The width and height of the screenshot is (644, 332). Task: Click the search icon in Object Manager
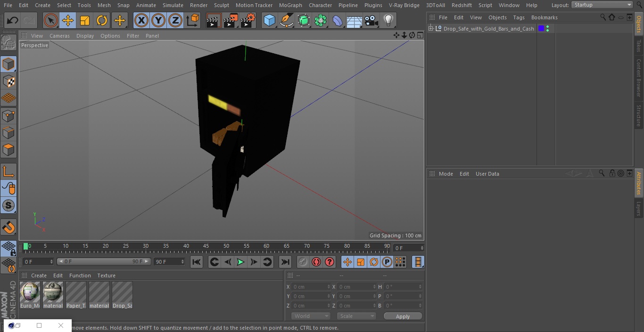point(603,17)
